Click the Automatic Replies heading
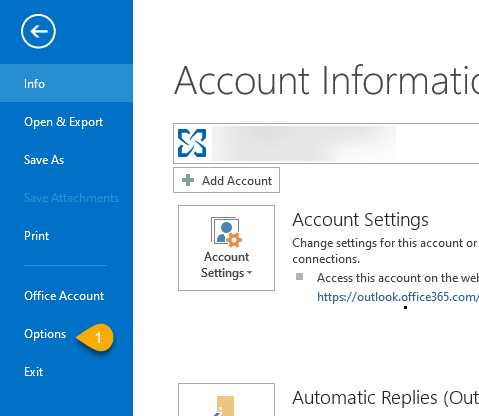 point(385,398)
